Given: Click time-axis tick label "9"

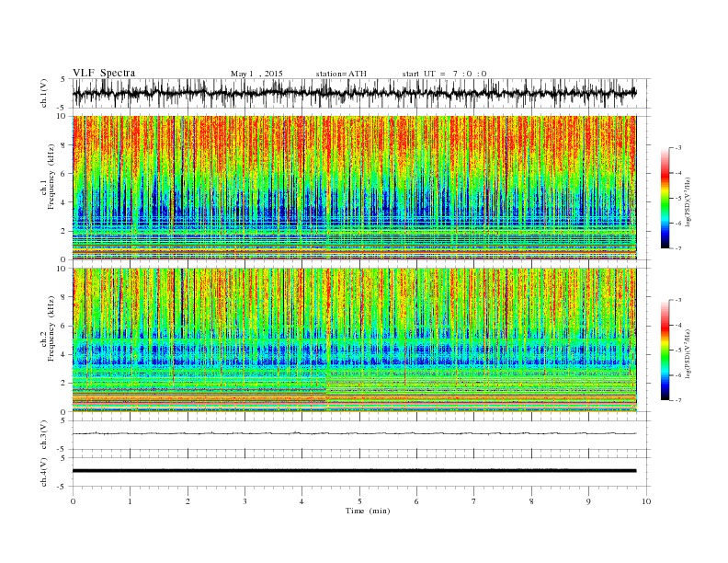Looking at the screenshot, I should (588, 501).
